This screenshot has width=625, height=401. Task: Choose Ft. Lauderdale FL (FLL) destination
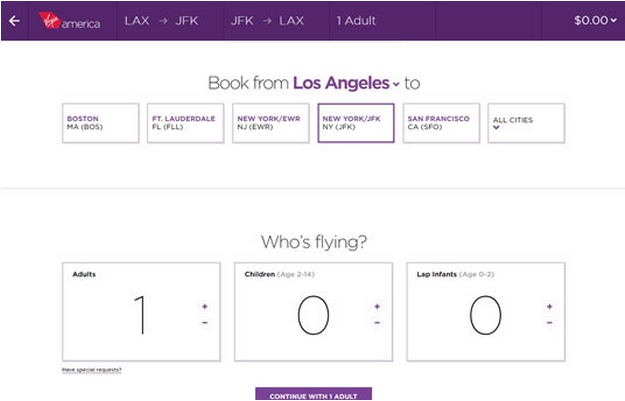[186, 123]
